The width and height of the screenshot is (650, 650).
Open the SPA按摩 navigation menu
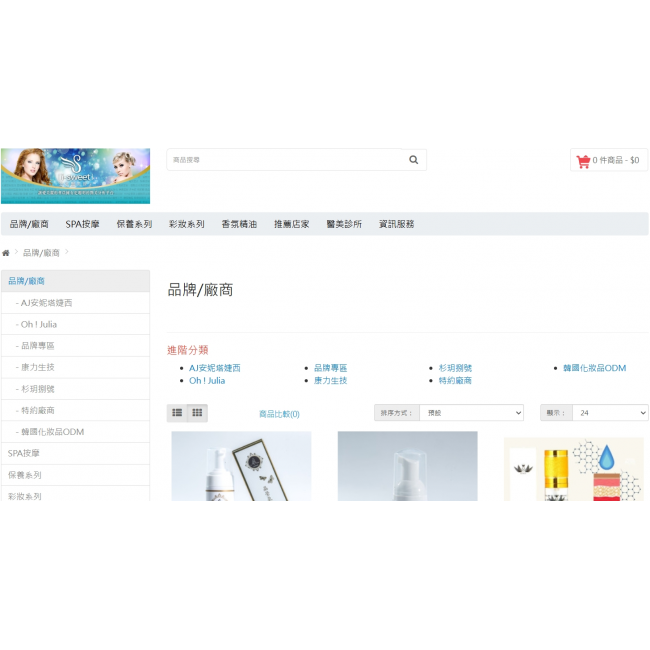[x=83, y=224]
